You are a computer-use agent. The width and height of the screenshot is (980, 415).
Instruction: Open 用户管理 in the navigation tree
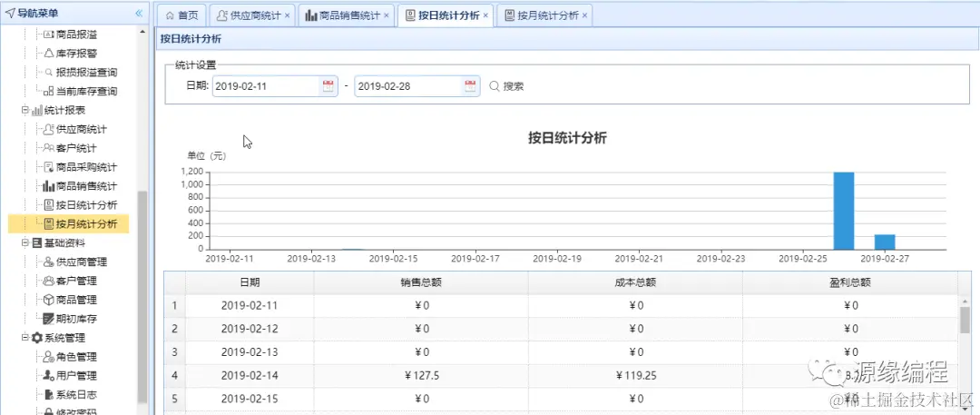point(70,376)
